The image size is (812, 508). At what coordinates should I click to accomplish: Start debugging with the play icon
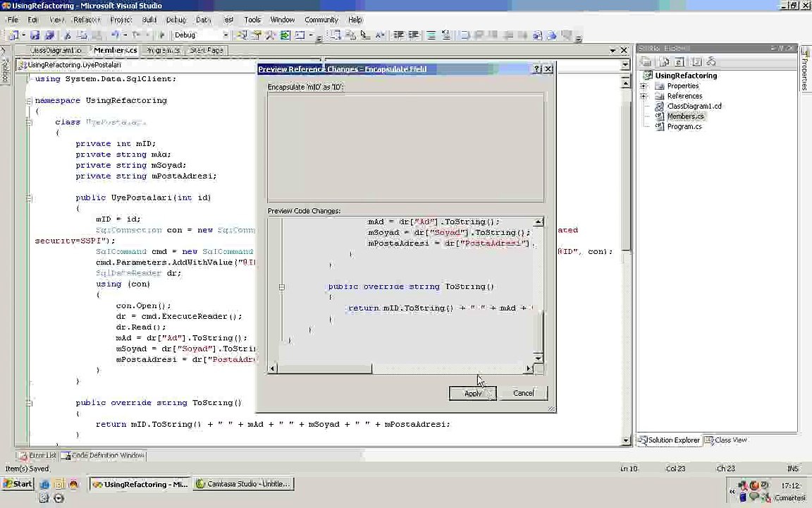[161, 35]
